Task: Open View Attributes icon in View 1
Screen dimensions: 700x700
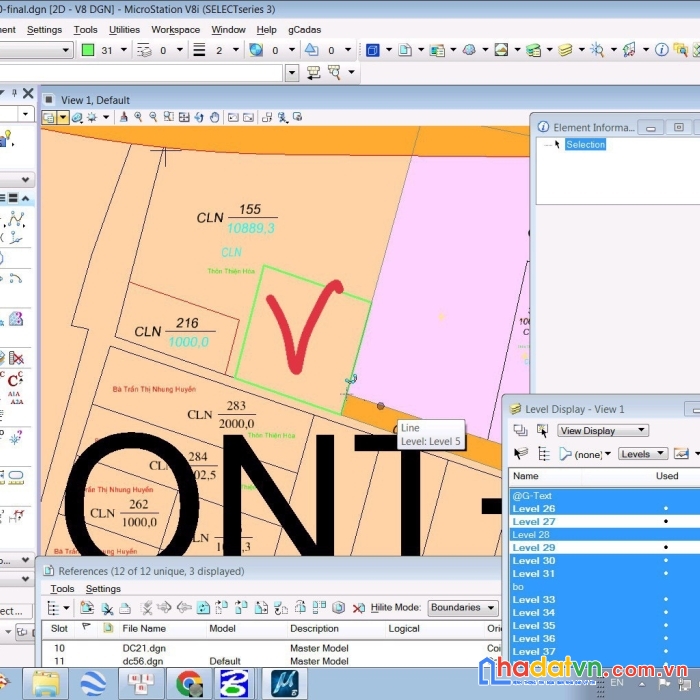Action: 48,118
